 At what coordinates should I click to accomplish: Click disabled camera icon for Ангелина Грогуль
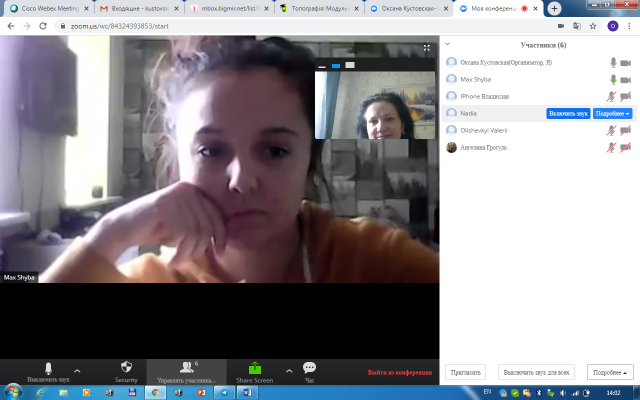click(626, 147)
